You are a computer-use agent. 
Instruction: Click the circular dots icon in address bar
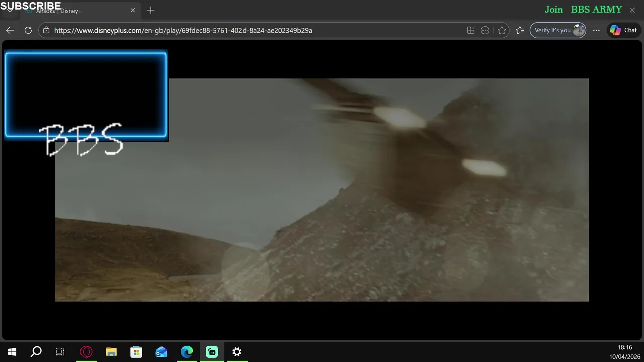click(x=485, y=30)
